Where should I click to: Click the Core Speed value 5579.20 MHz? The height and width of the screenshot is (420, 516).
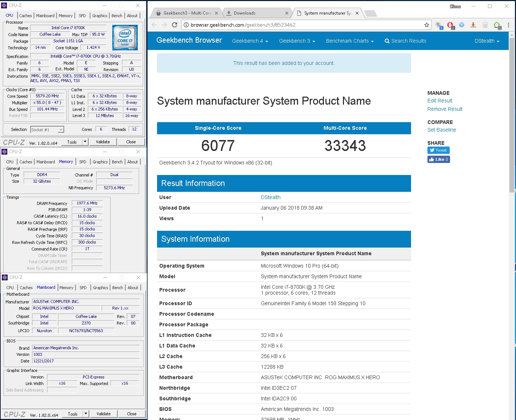coord(47,96)
